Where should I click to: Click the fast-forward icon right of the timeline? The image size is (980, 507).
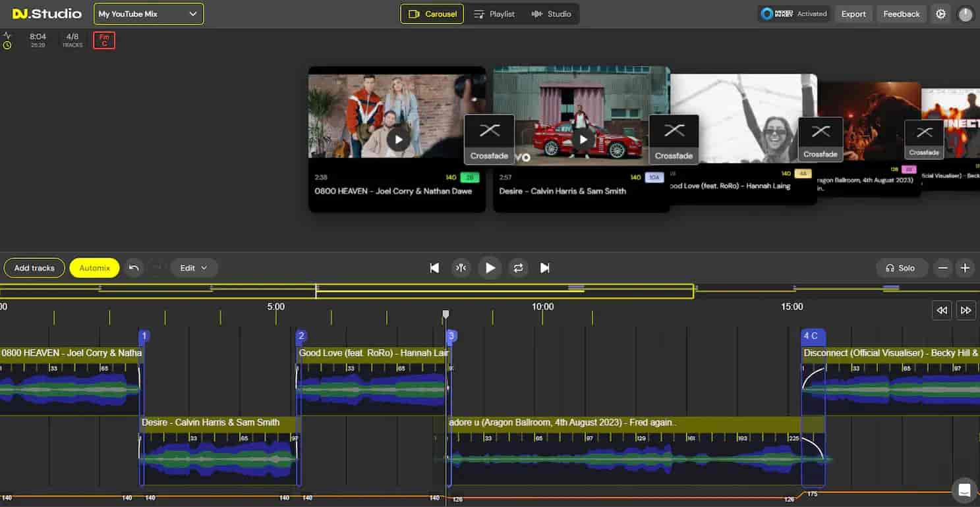coord(966,310)
